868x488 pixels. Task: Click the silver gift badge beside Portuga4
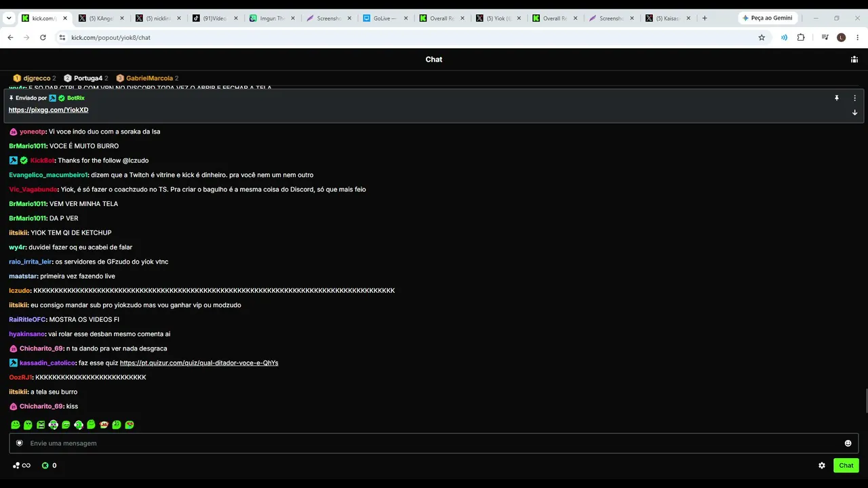(x=68, y=79)
